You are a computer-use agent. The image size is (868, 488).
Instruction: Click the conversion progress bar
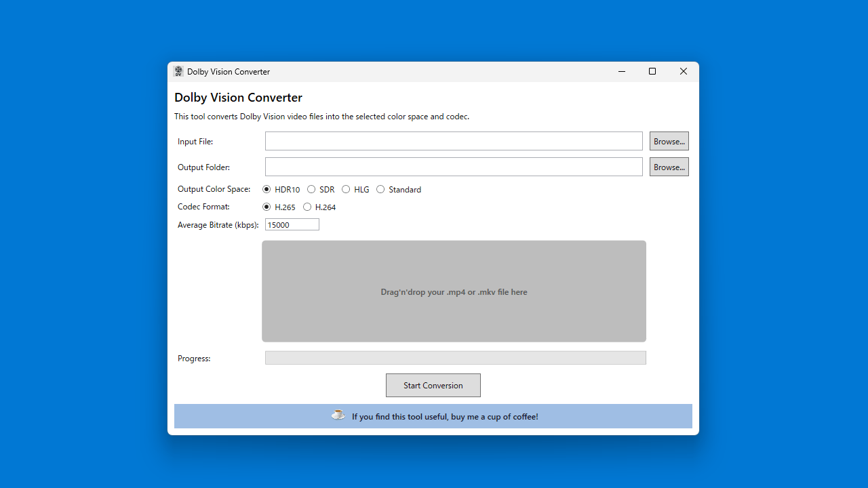pos(456,358)
